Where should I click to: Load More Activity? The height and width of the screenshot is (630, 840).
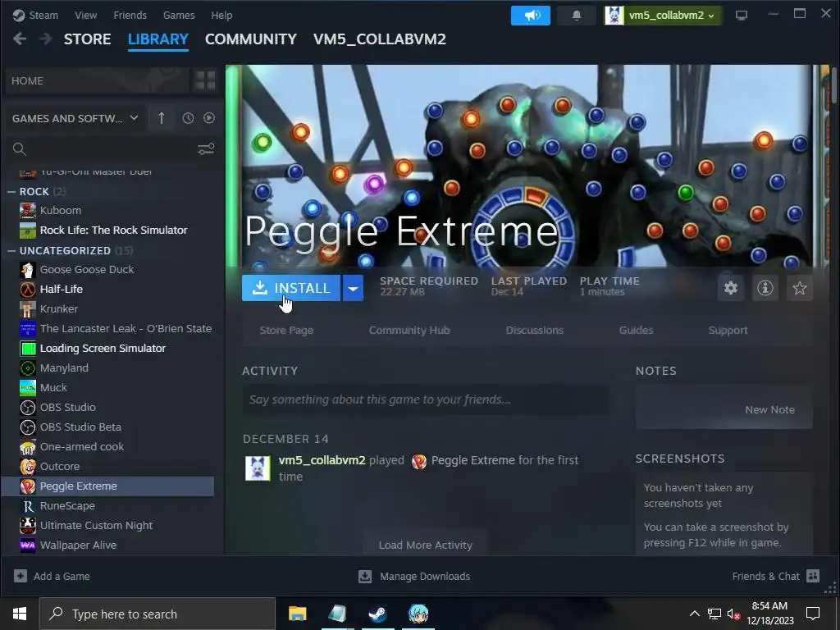click(426, 545)
